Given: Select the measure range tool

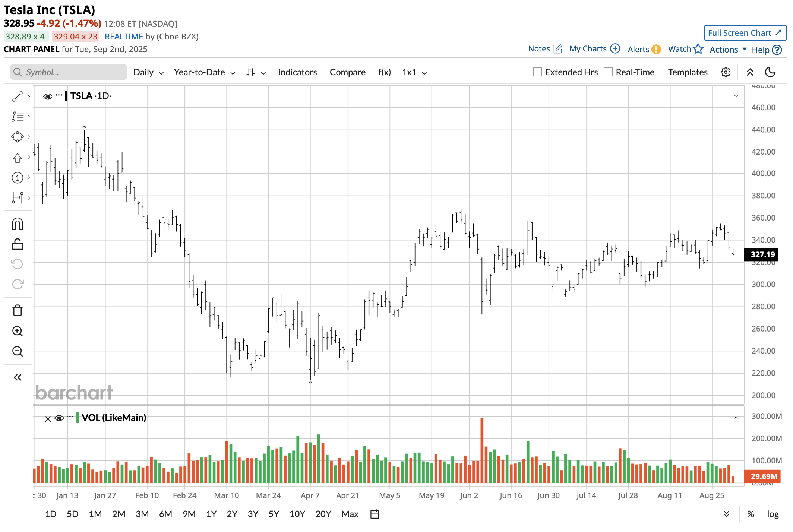Looking at the screenshot, I should click(18, 198).
